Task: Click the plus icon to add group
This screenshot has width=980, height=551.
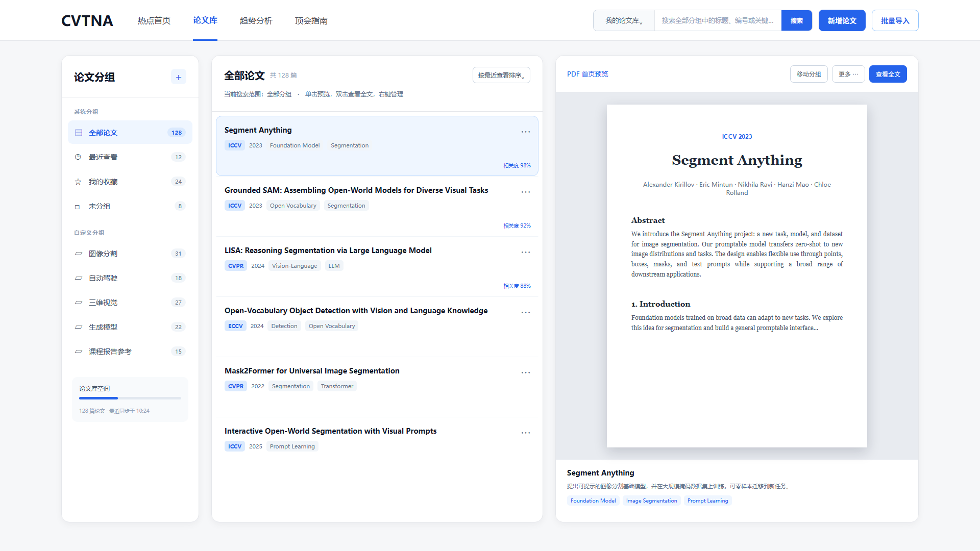Action: coord(179,77)
